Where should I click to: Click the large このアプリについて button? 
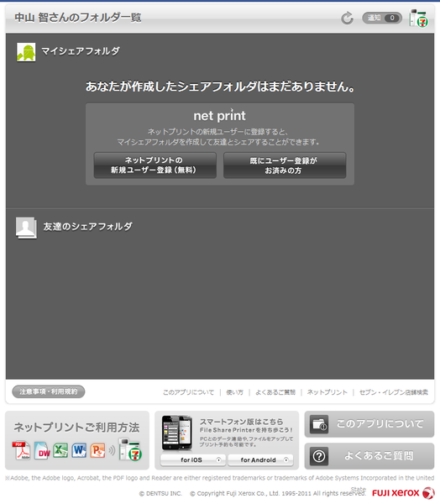pos(369,424)
